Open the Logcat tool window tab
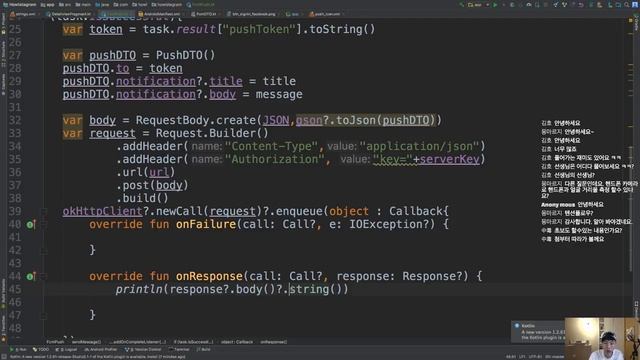 point(68,350)
